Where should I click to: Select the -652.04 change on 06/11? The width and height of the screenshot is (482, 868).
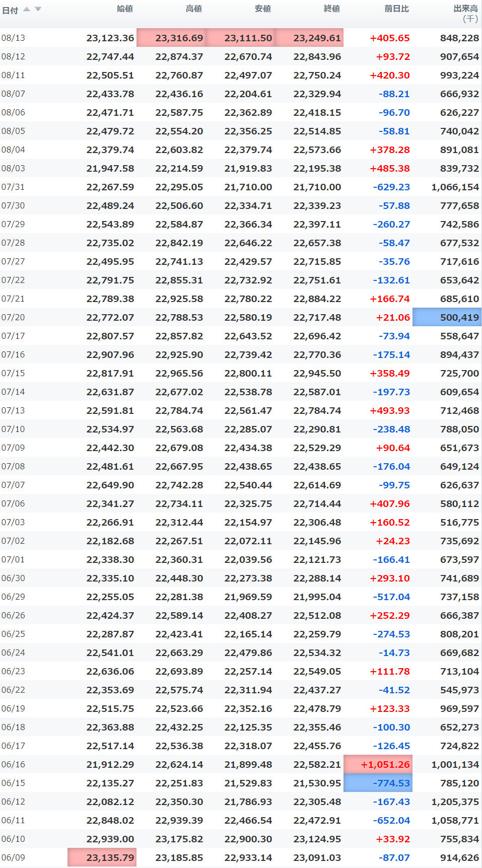coord(391,820)
